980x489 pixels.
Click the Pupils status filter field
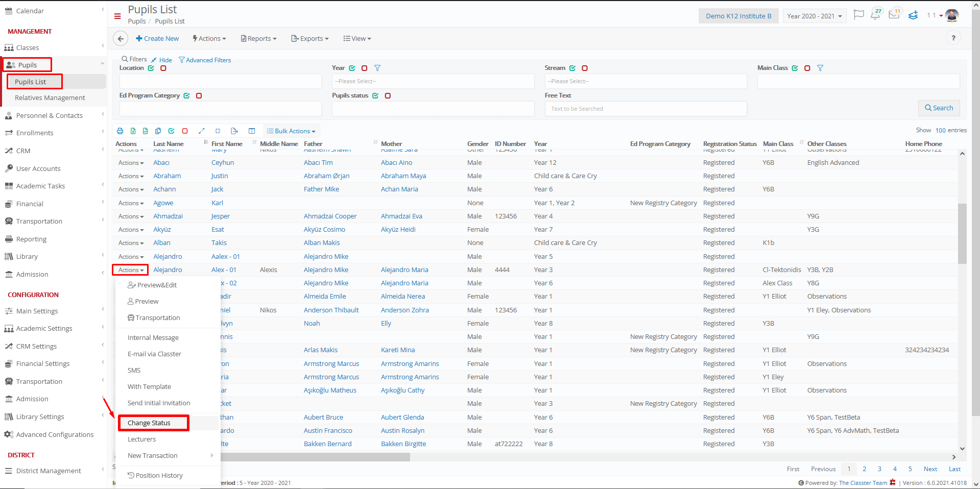coord(433,109)
